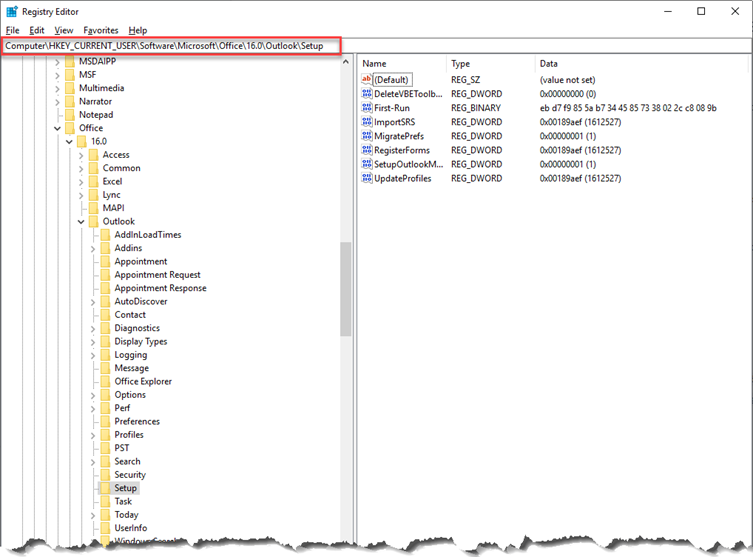
Task: Click the PST folder icon
Action: click(105, 448)
